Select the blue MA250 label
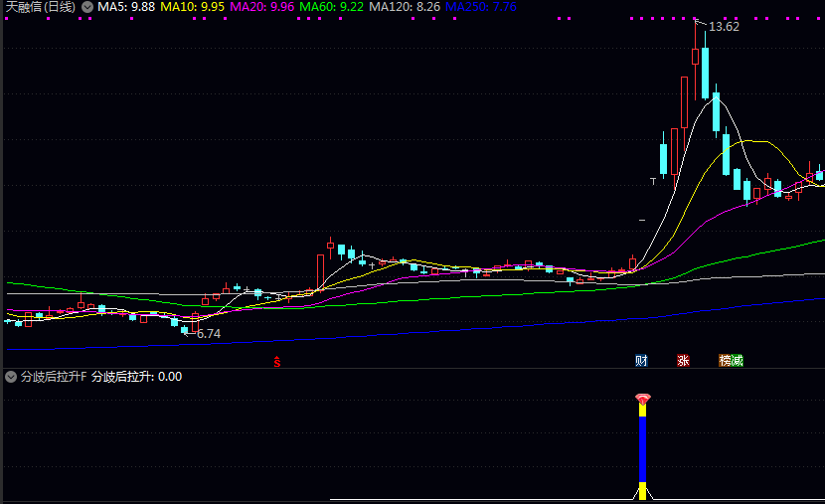 point(482,7)
